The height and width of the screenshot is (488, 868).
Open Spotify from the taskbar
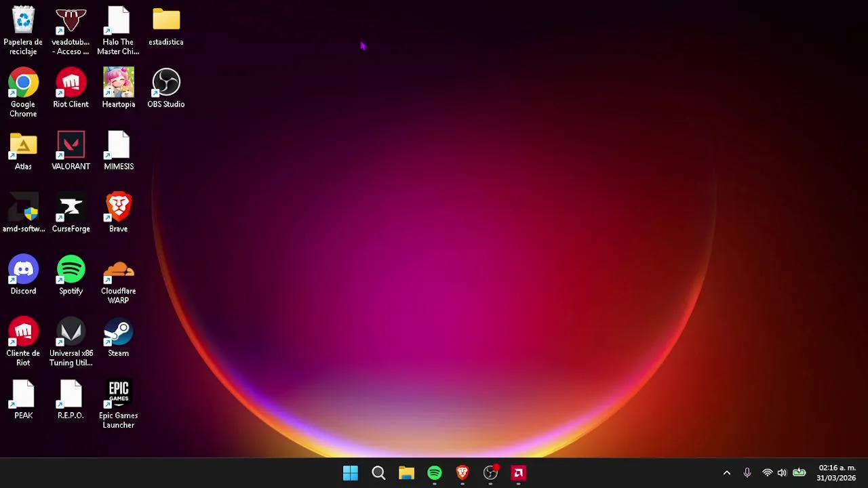click(435, 473)
